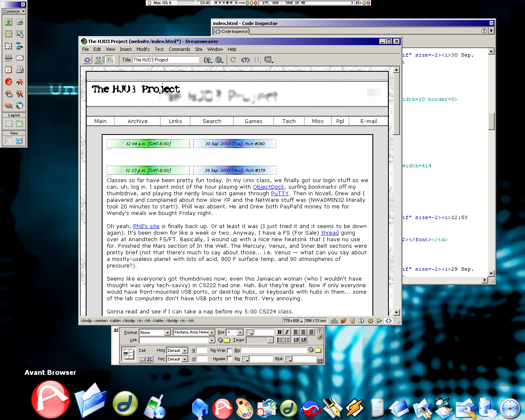Open the View Options toolbar menu

[x=269, y=60]
